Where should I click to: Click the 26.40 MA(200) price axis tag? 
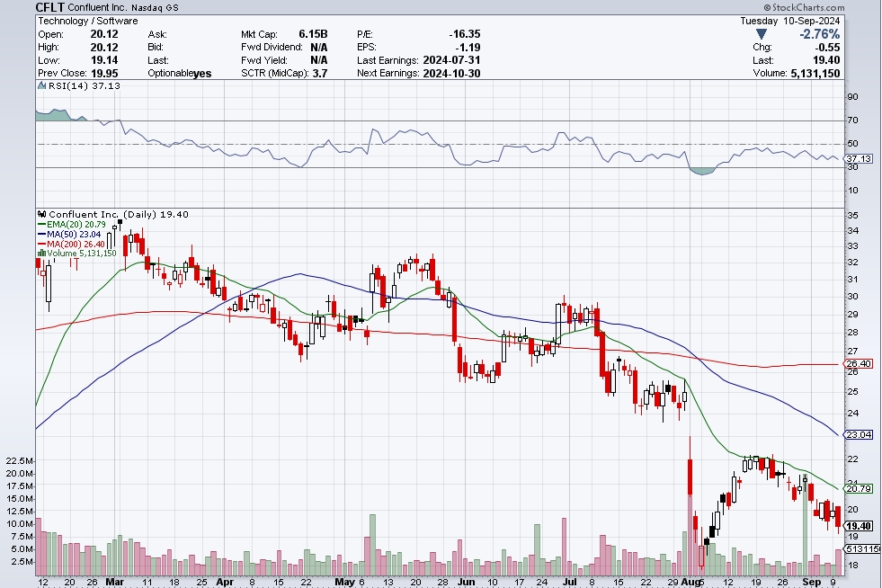tap(859, 364)
